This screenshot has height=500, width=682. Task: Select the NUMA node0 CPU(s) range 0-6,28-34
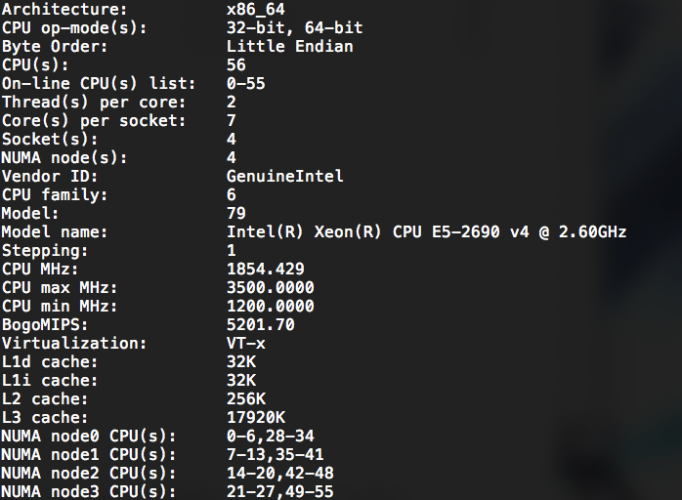tap(270, 436)
